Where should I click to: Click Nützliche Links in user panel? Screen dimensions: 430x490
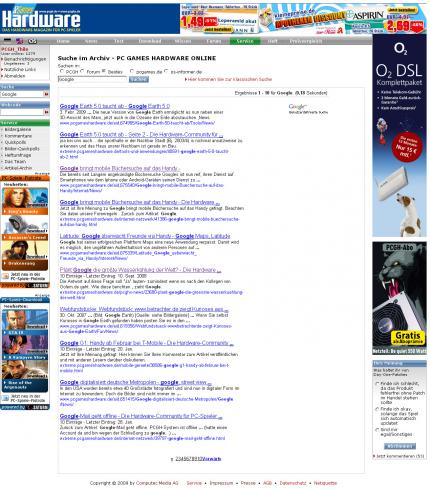20,69
